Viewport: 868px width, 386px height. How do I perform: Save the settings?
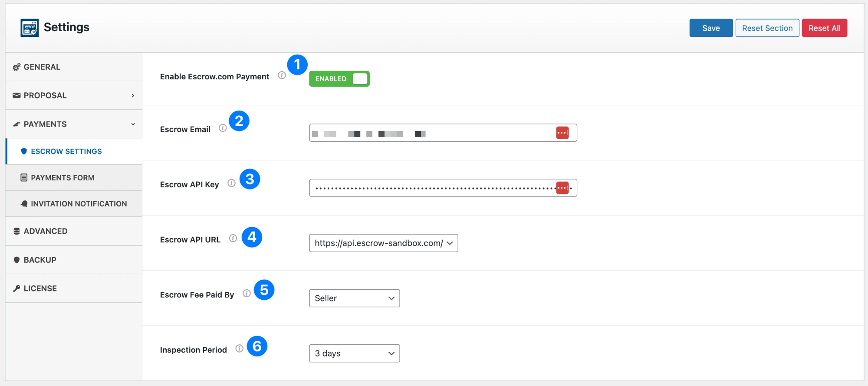click(711, 28)
